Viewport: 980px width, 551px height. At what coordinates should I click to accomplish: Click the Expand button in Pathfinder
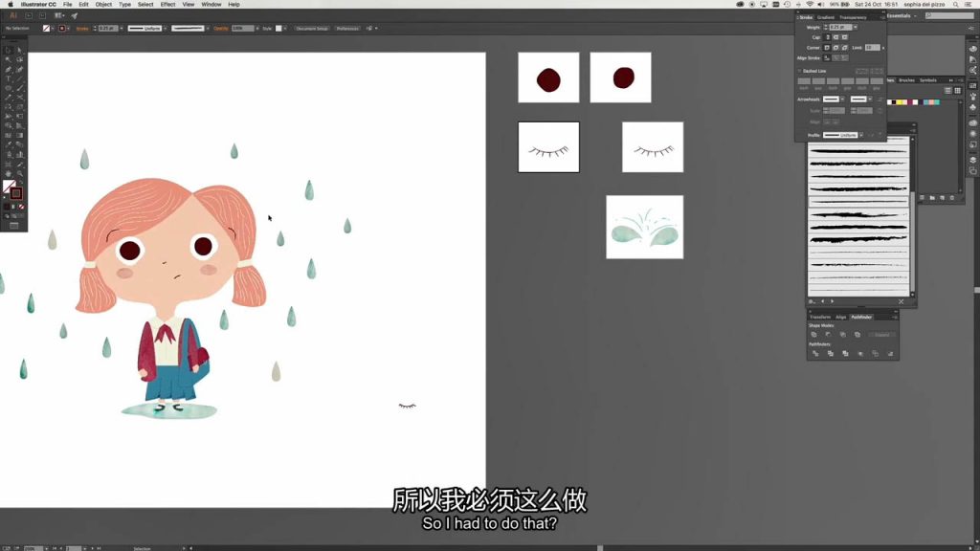pyautogui.click(x=881, y=335)
